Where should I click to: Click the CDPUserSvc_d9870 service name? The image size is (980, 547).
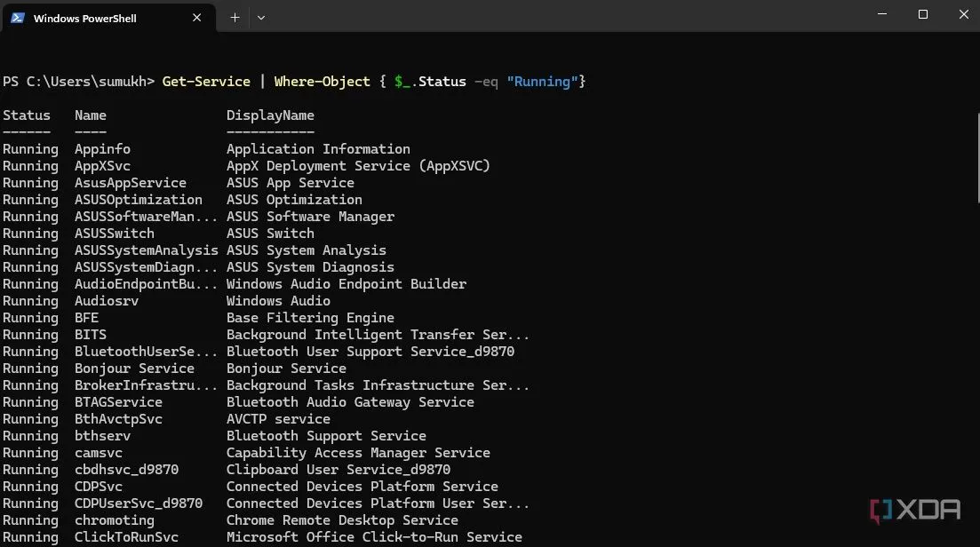(138, 503)
